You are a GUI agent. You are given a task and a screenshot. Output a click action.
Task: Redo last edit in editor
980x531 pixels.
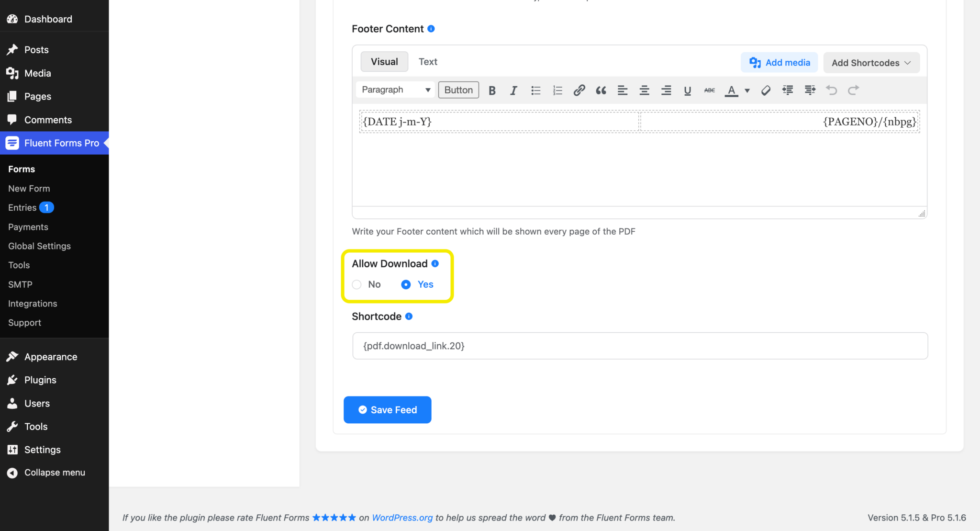pyautogui.click(x=853, y=90)
